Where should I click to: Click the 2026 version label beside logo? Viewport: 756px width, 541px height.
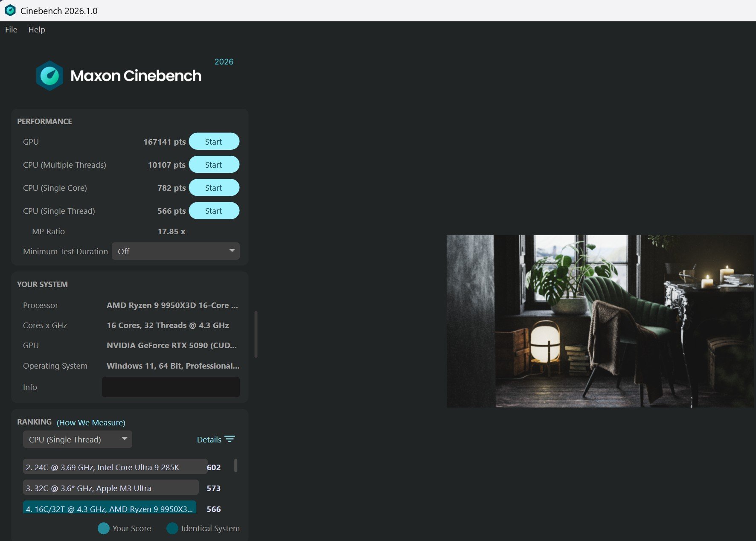tap(224, 61)
